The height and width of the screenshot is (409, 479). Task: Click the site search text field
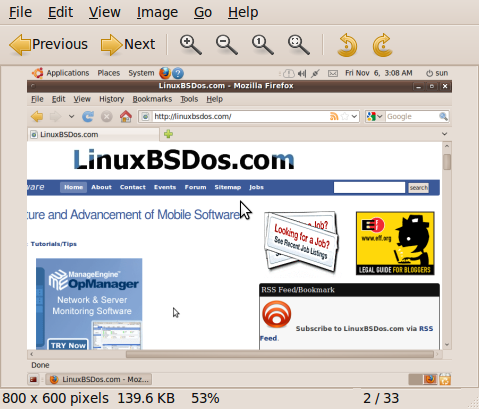[369, 187]
